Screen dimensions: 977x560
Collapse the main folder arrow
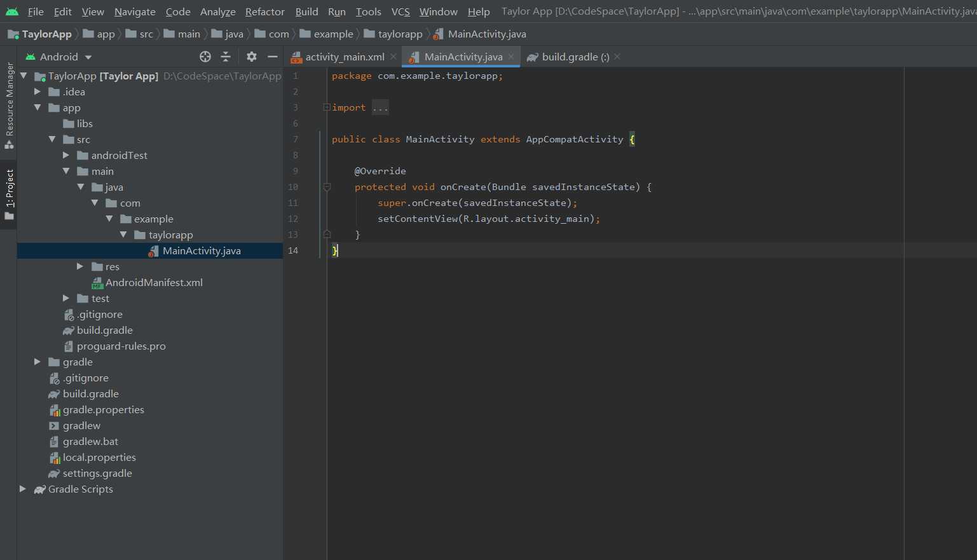[66, 171]
